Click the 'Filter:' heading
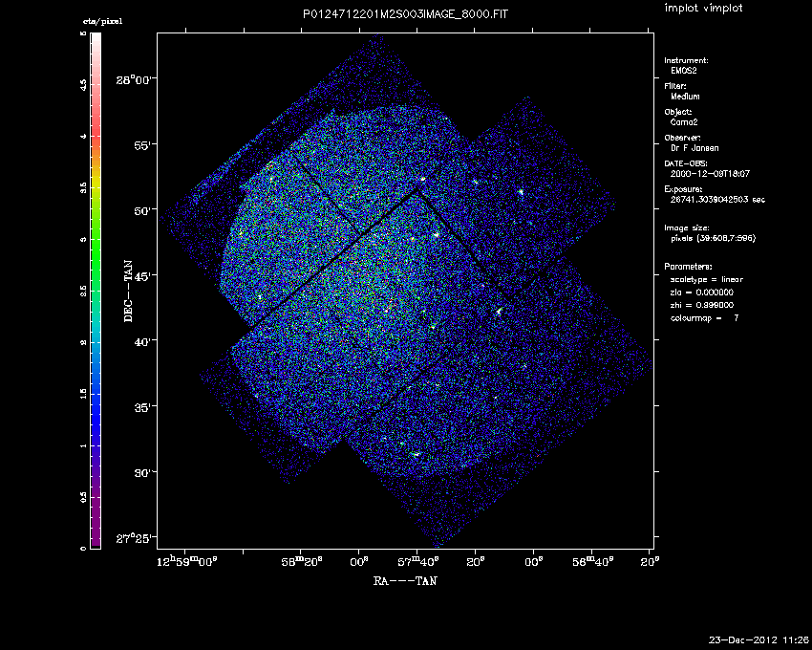Viewport: 812px width, 650px height. tap(675, 86)
